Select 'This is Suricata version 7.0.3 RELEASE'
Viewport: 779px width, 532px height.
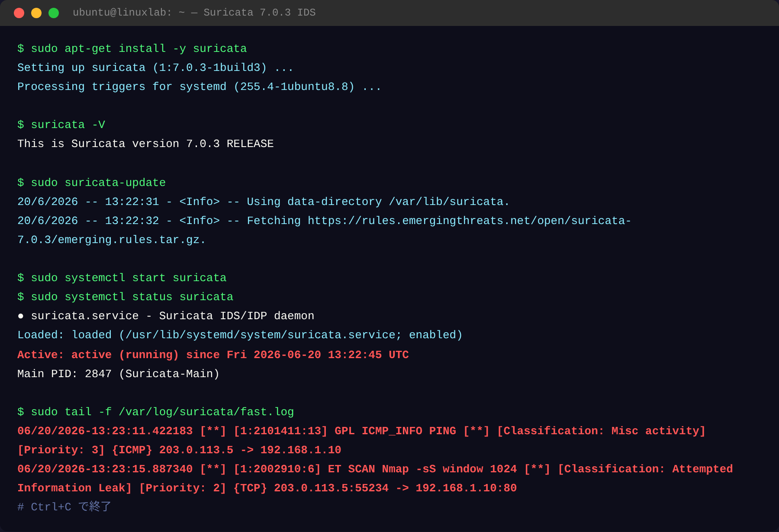145,144
